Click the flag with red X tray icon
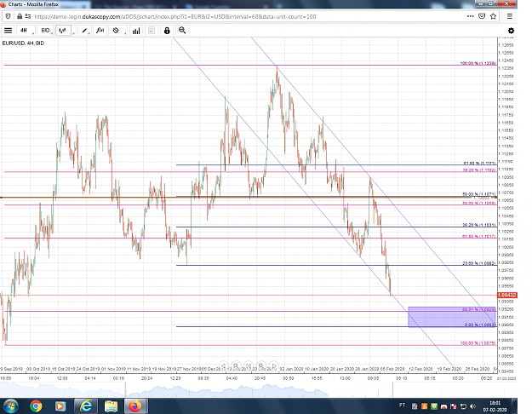The image size is (532, 414). (x=454, y=406)
